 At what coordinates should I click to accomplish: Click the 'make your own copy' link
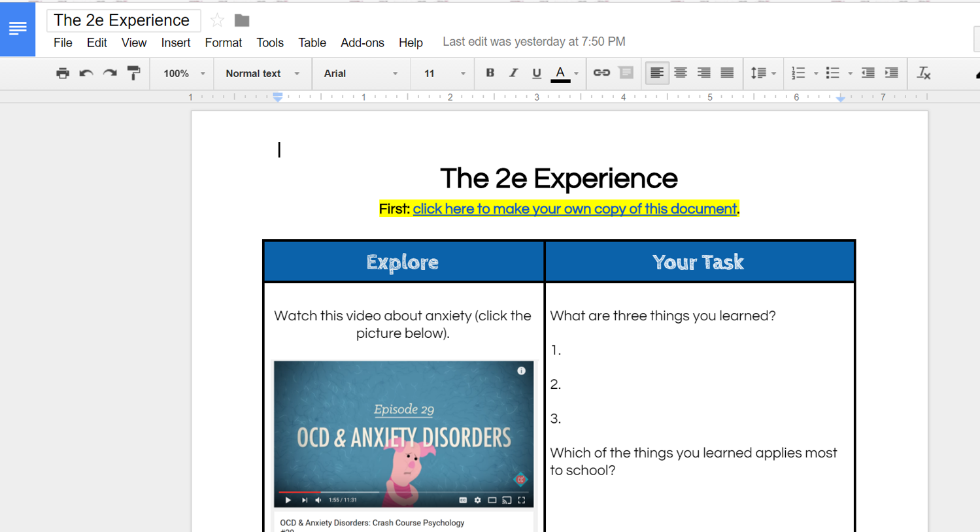coord(575,209)
